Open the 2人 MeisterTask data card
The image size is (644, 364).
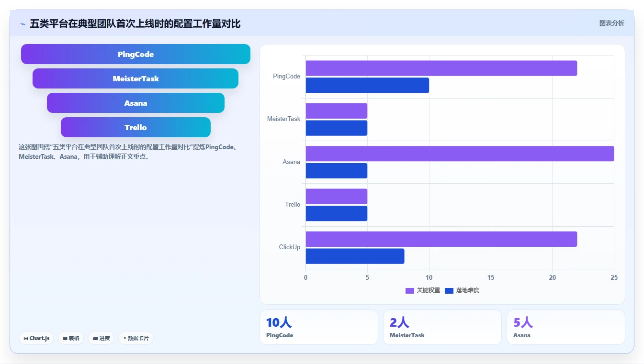(x=442, y=327)
